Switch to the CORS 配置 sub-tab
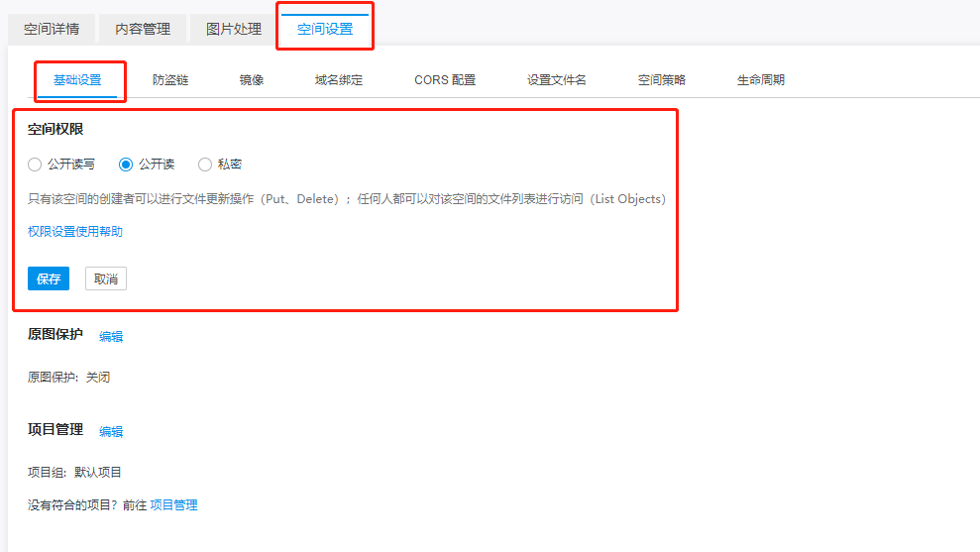The height and width of the screenshot is (552, 980). [x=445, y=80]
